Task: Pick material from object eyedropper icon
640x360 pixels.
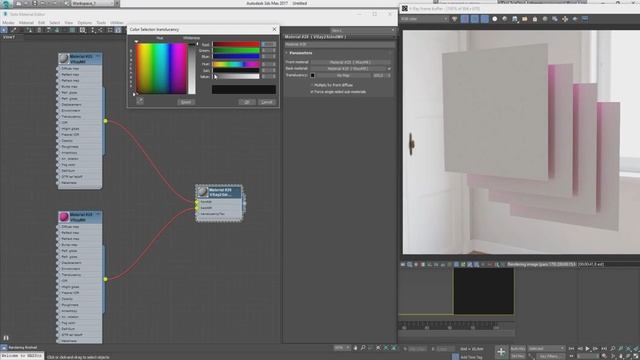Action: coord(13,30)
